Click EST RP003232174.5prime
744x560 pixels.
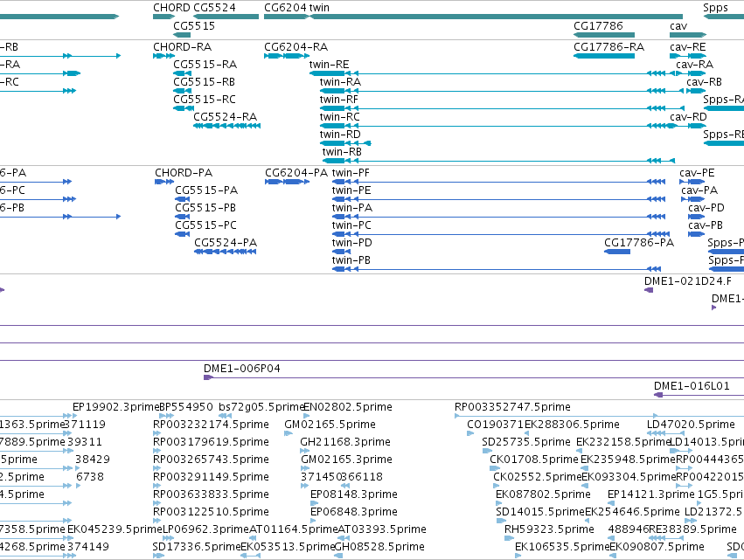211,425
